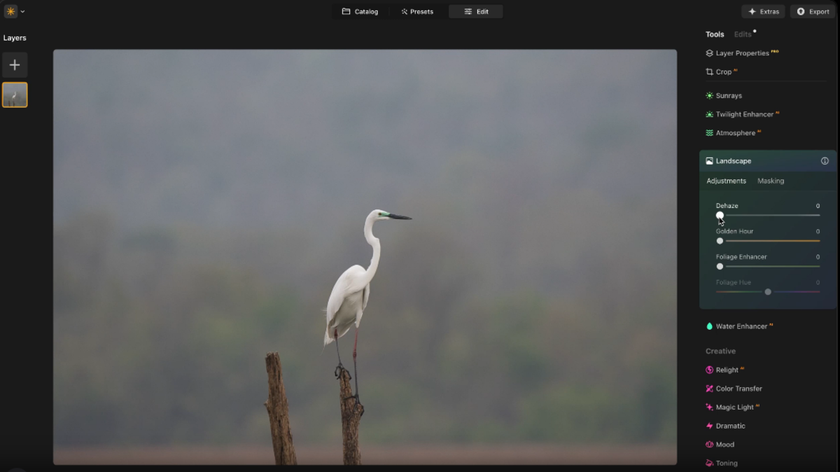Open the Luminar sun logo menu
This screenshot has height=472, width=840.
11,11
